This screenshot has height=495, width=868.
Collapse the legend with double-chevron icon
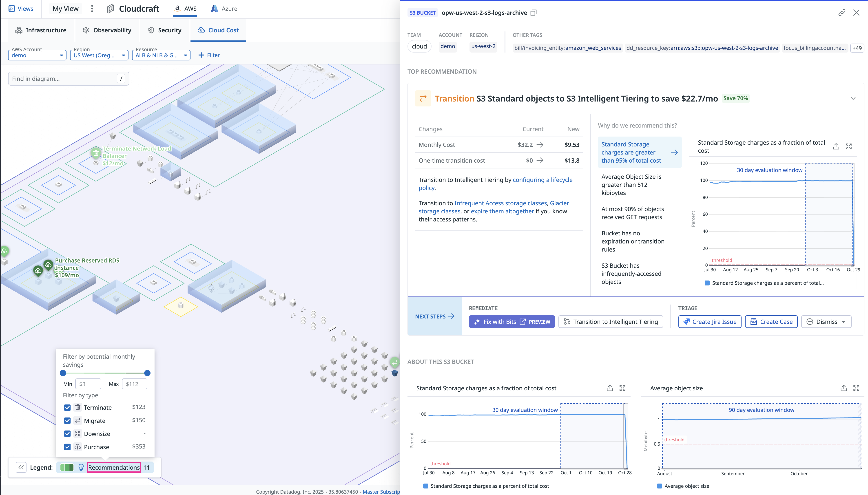pyautogui.click(x=21, y=467)
